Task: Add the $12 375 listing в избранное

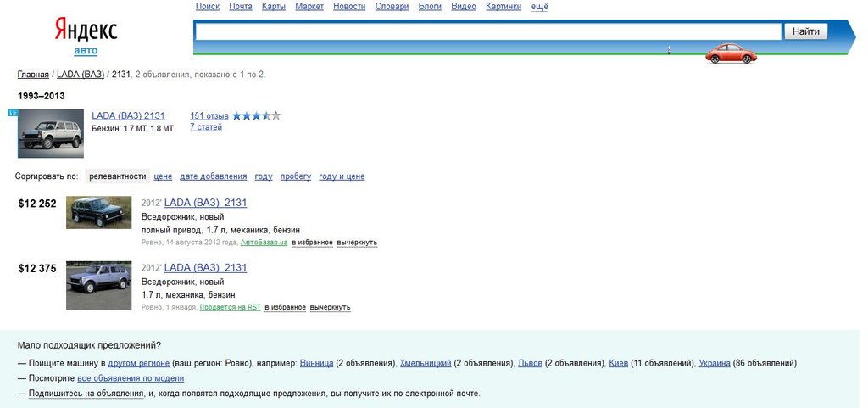Action: (x=285, y=307)
